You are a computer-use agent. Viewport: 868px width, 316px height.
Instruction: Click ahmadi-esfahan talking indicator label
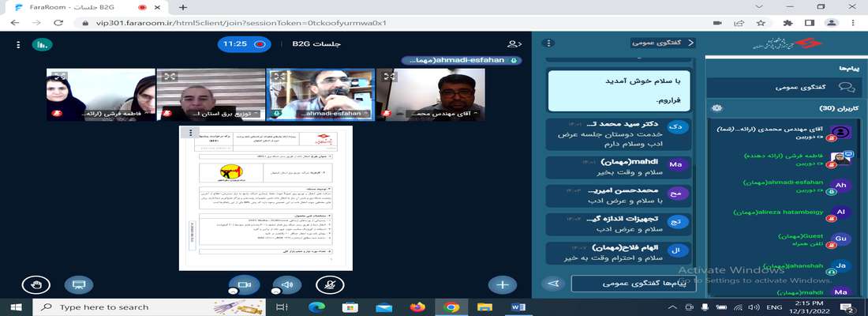(461, 60)
